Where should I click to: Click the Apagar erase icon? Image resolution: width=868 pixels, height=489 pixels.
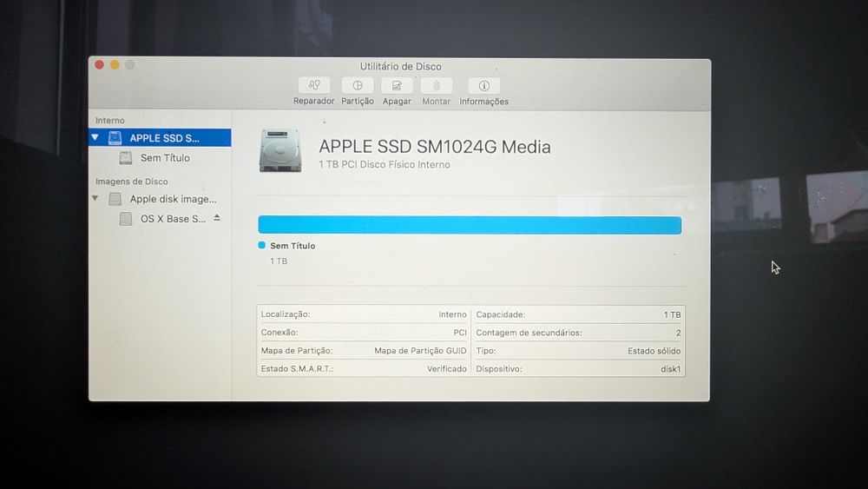397,85
